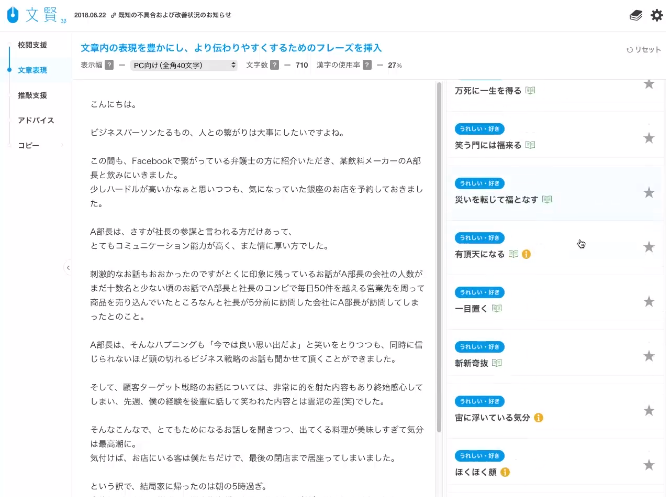This screenshot has height=497, width=666.
Task: Click the リセット reset button
Action: (x=643, y=50)
